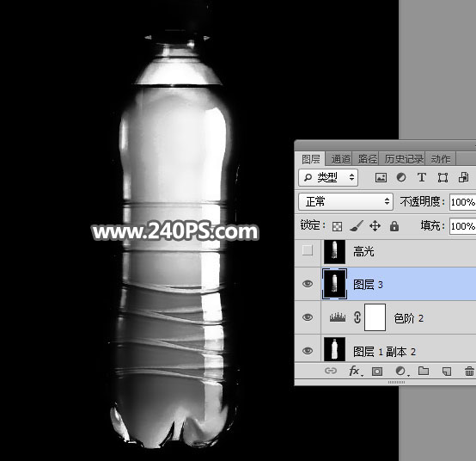Select the 色阶 2 white layer mask
Screen dimensions: 476x461
coord(375,317)
